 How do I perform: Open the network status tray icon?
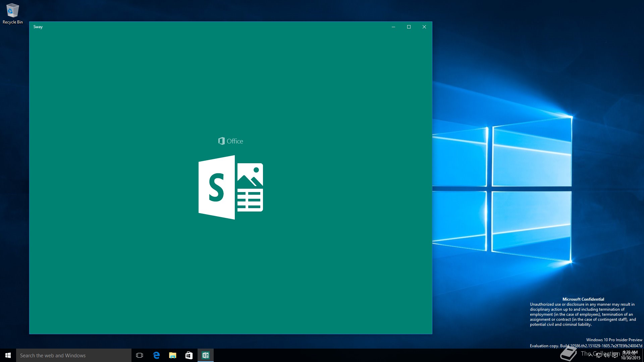[x=599, y=355]
